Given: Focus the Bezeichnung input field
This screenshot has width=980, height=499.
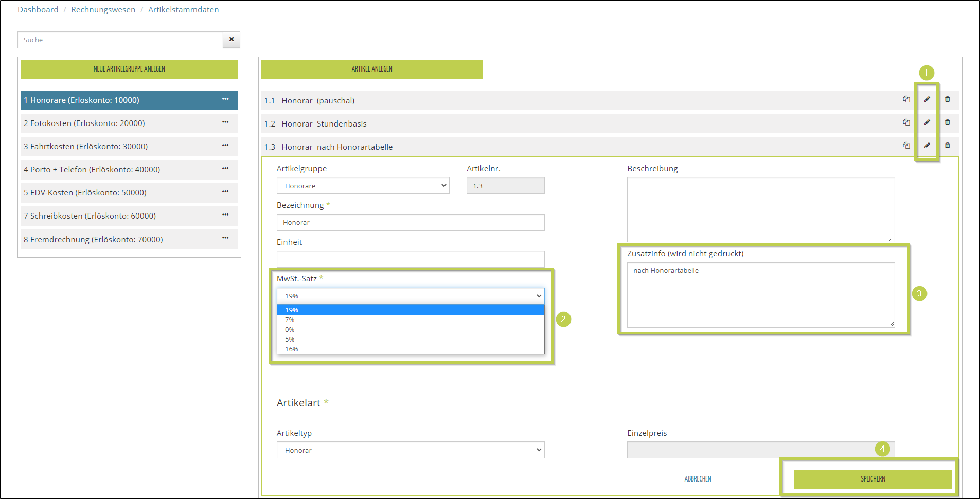Looking at the screenshot, I should pos(410,223).
